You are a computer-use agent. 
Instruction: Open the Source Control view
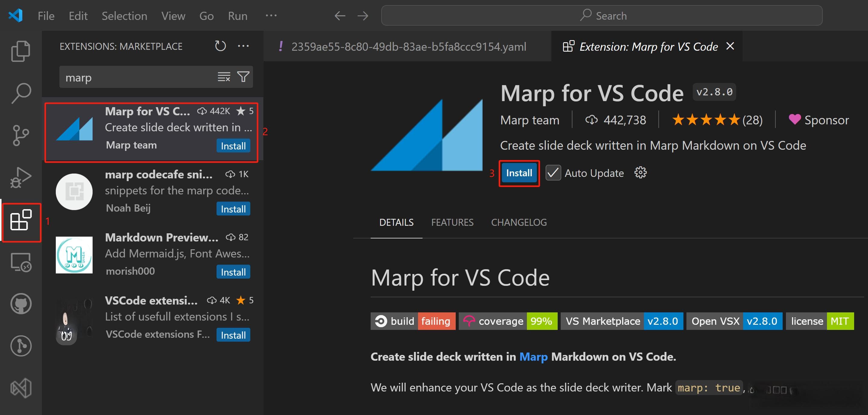(x=21, y=135)
